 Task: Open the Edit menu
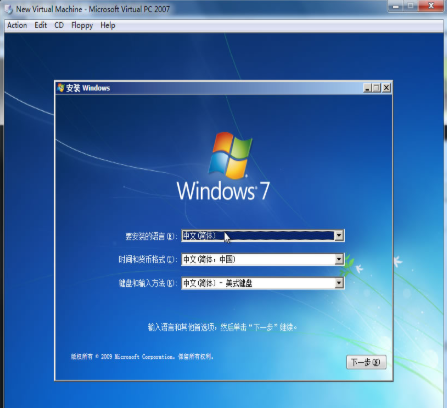click(41, 25)
